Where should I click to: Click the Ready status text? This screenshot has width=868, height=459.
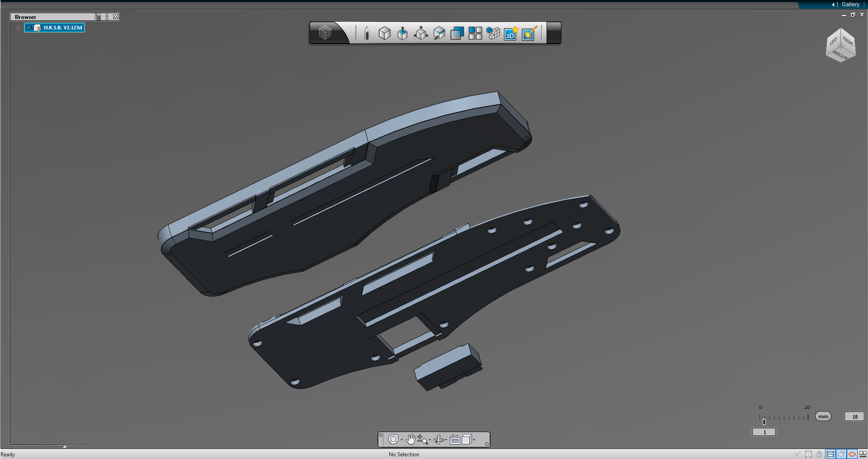click(8, 454)
